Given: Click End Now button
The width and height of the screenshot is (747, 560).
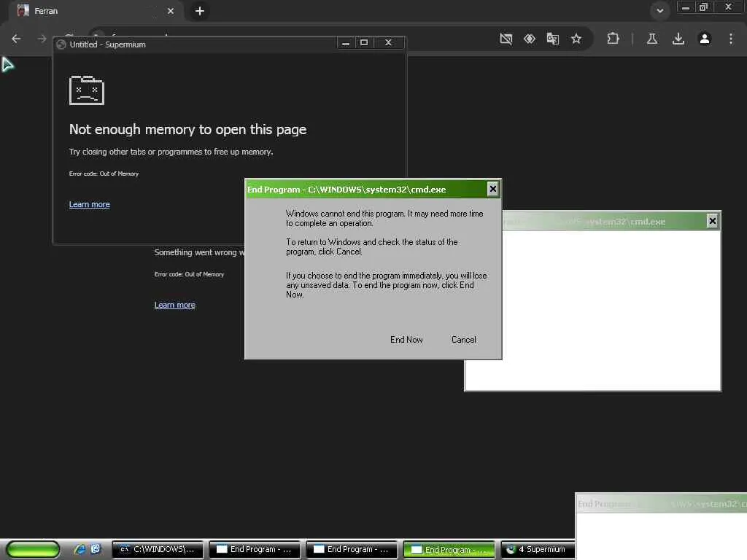Looking at the screenshot, I should coord(406,340).
